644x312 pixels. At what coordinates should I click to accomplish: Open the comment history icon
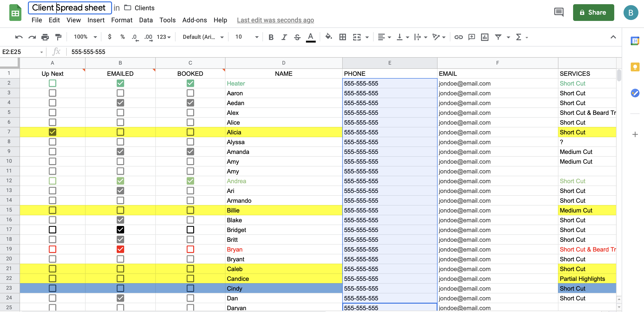point(558,12)
